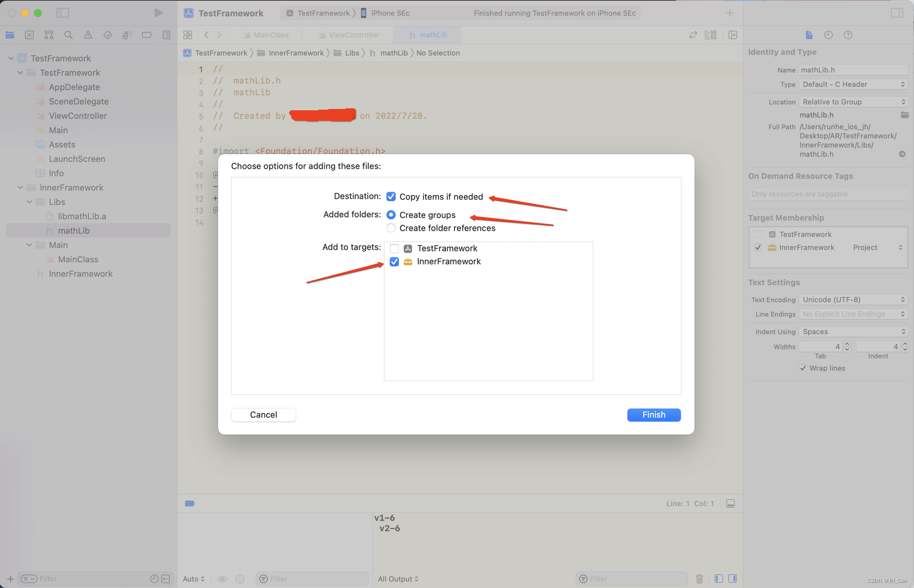Toggle Wrap lines checkbox
914x588 pixels.
point(803,368)
